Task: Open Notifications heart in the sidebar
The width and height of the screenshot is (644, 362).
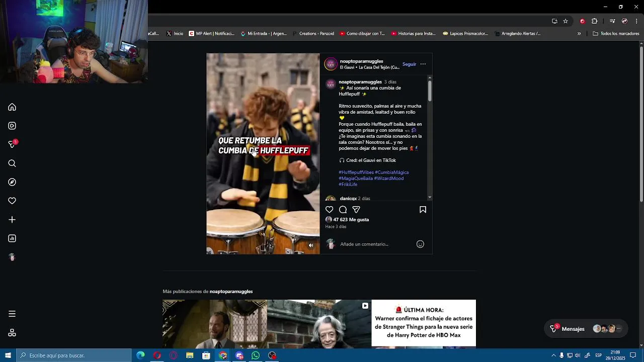Action: (12, 201)
